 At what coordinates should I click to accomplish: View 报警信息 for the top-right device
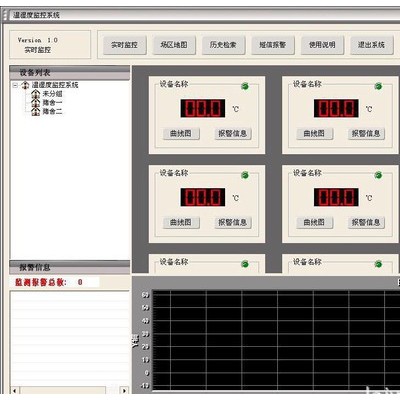(x=366, y=134)
